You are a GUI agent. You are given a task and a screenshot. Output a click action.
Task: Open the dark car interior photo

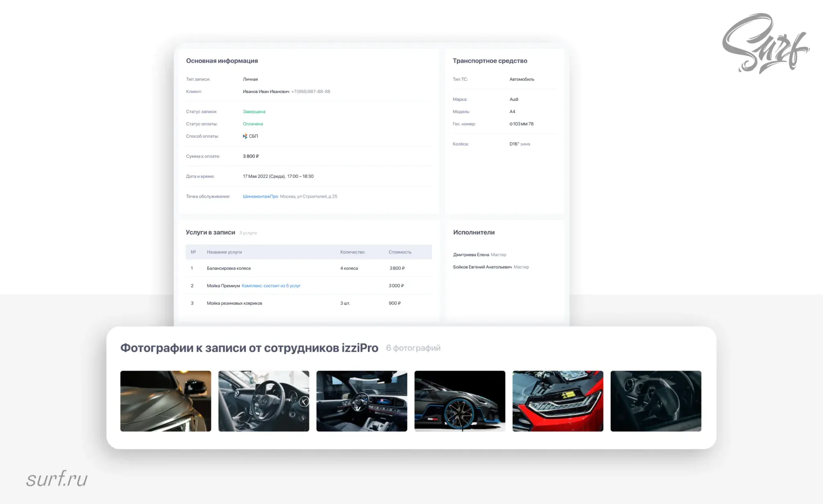[656, 401]
